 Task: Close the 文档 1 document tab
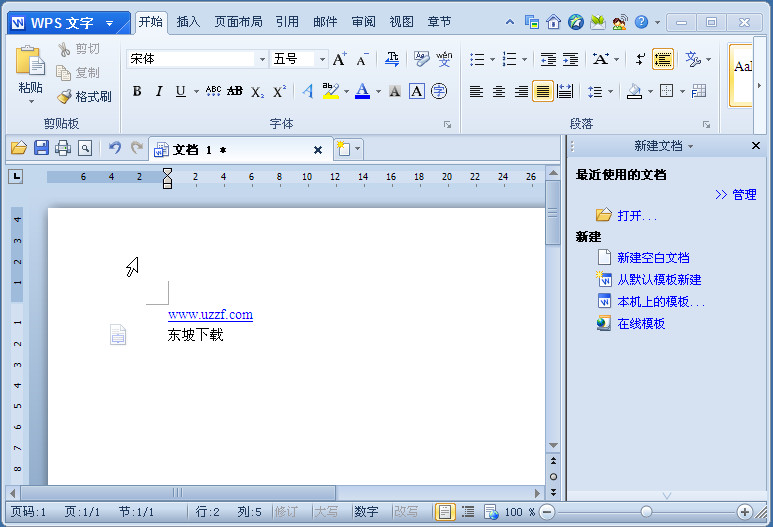point(318,150)
